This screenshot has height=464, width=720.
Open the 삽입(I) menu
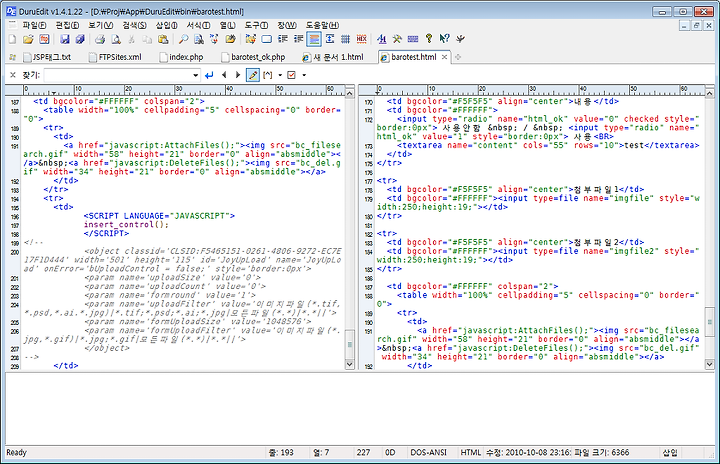(x=166, y=25)
